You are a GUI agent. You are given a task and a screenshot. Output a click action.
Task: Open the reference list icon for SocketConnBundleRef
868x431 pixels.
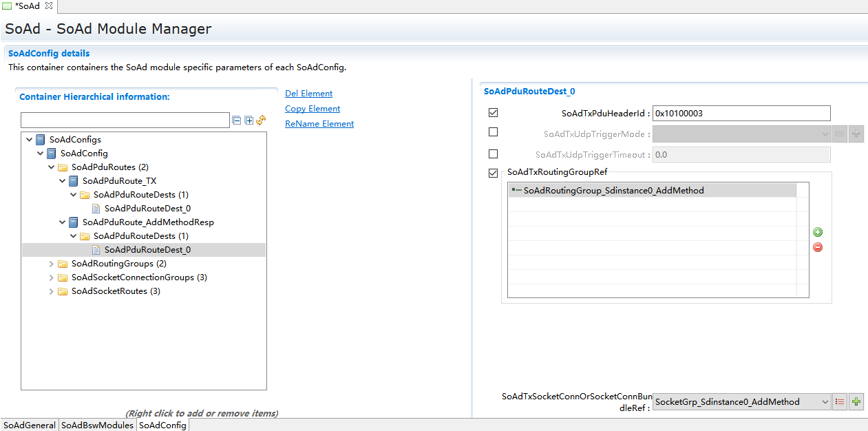[x=840, y=402]
